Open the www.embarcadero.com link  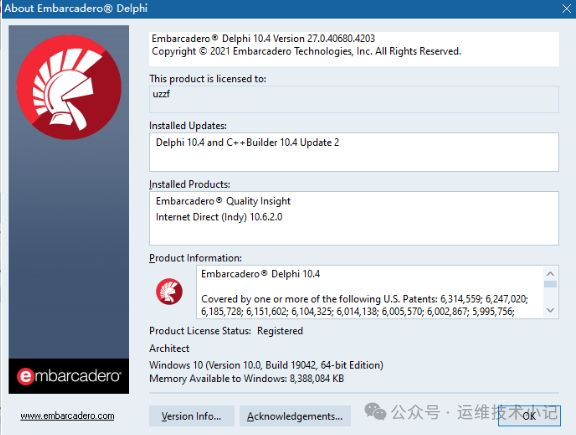point(67,416)
